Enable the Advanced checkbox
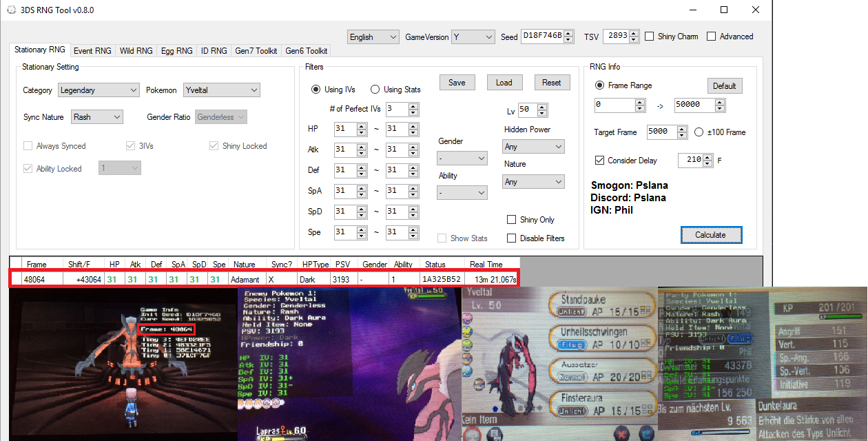 coord(712,37)
